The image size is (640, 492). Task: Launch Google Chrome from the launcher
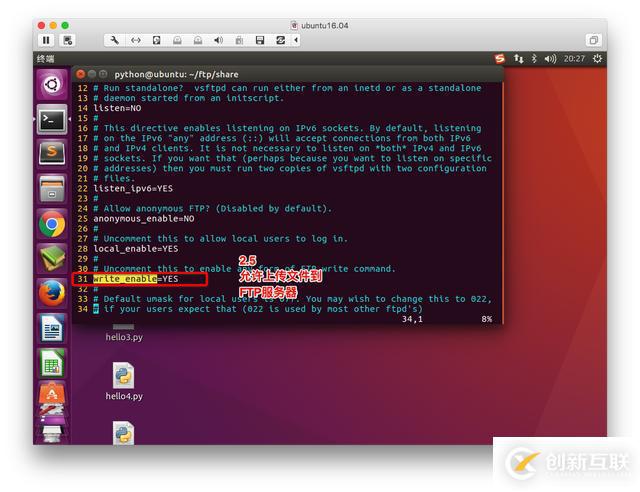tap(52, 224)
